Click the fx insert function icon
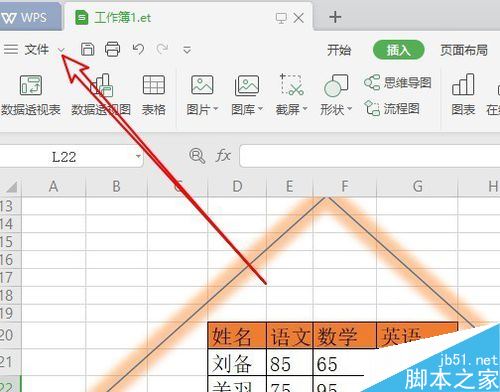 tap(223, 156)
